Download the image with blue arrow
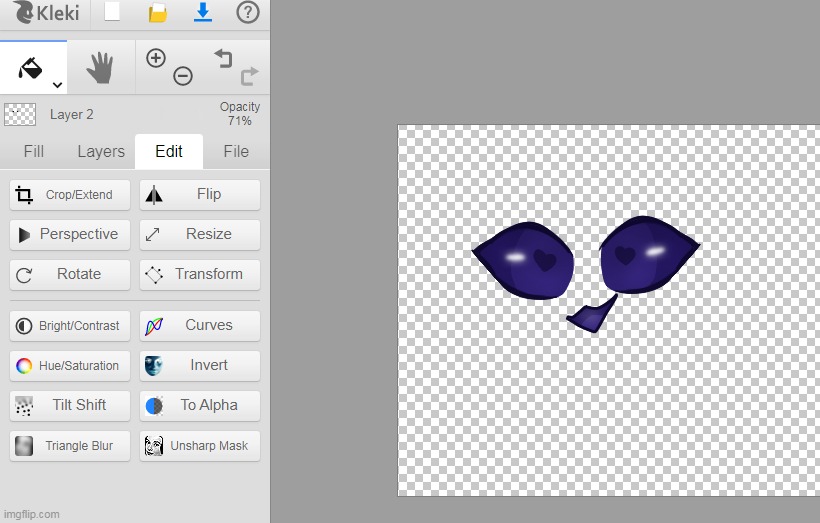Image resolution: width=820 pixels, height=523 pixels. [x=203, y=13]
